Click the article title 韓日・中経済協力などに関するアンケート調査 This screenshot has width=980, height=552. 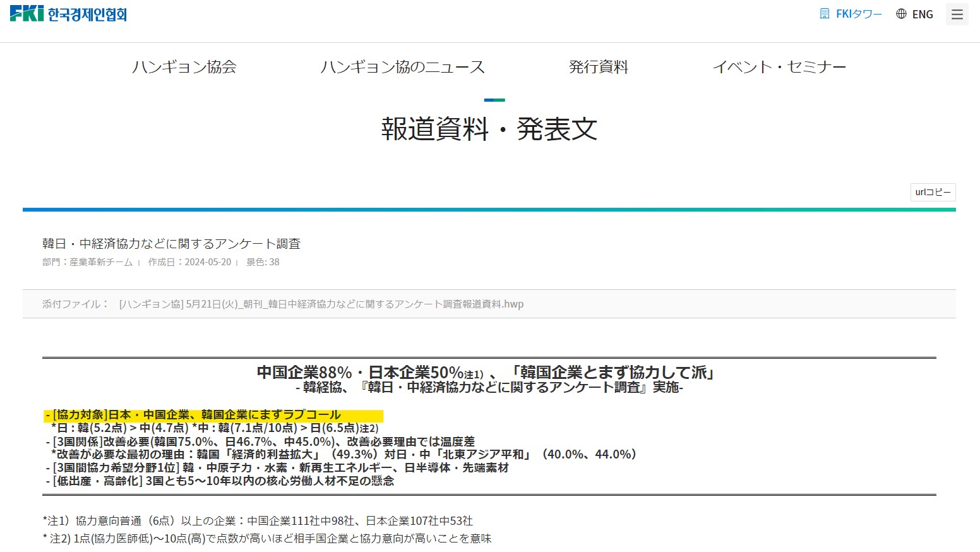pos(171,244)
